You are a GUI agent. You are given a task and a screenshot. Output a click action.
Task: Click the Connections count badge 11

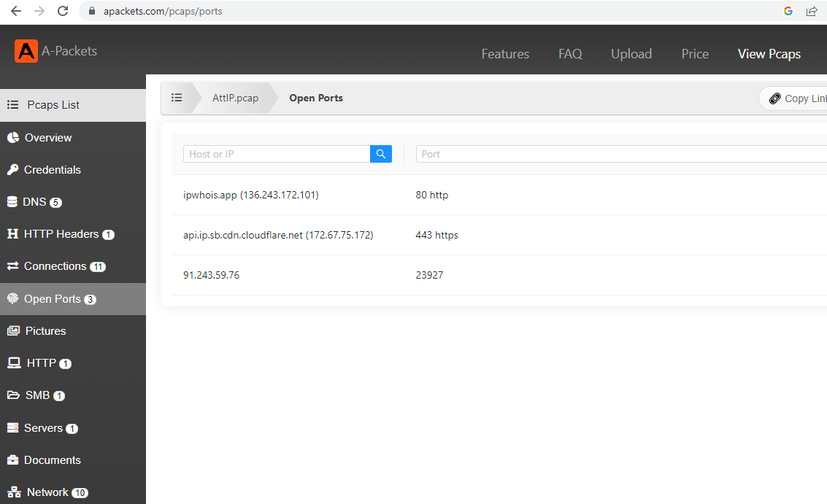point(98,267)
